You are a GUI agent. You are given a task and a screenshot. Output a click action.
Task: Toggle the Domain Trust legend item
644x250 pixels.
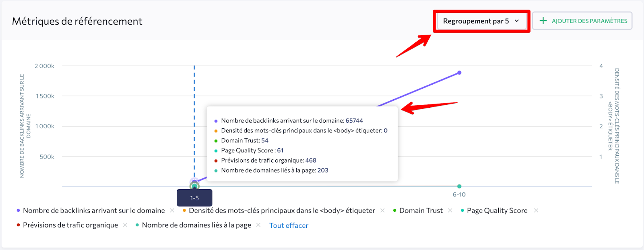pyautogui.click(x=421, y=210)
